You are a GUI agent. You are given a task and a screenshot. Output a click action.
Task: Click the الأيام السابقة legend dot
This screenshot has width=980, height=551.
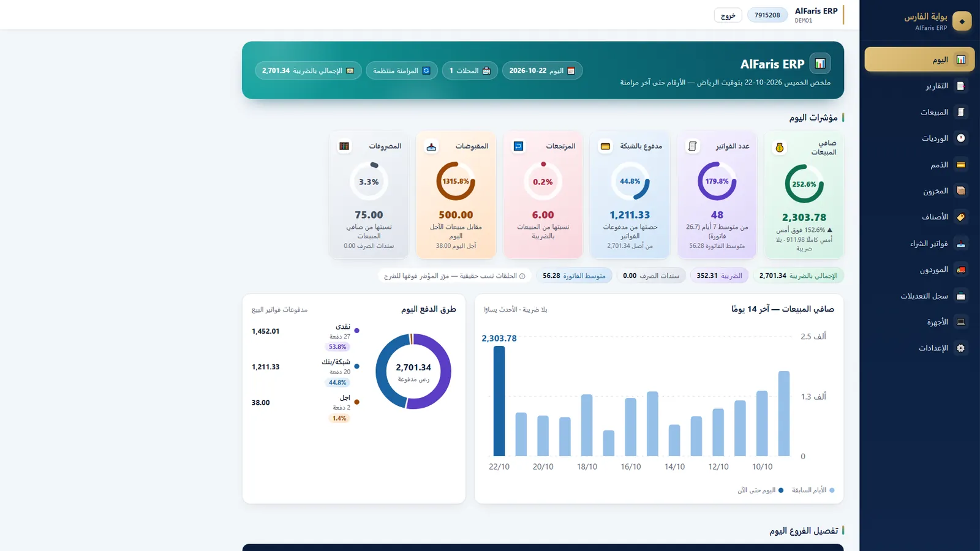tap(832, 490)
